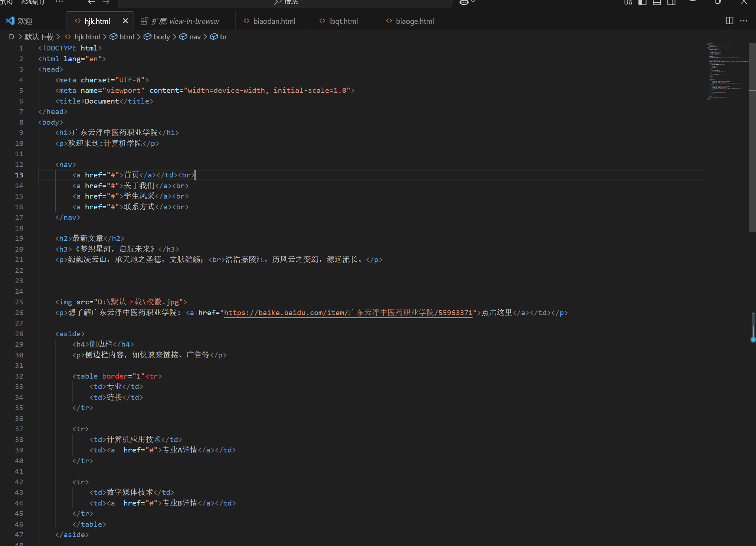Switch to the lbqt.html tab
Viewport: 756px width, 546px height.
pyautogui.click(x=343, y=21)
